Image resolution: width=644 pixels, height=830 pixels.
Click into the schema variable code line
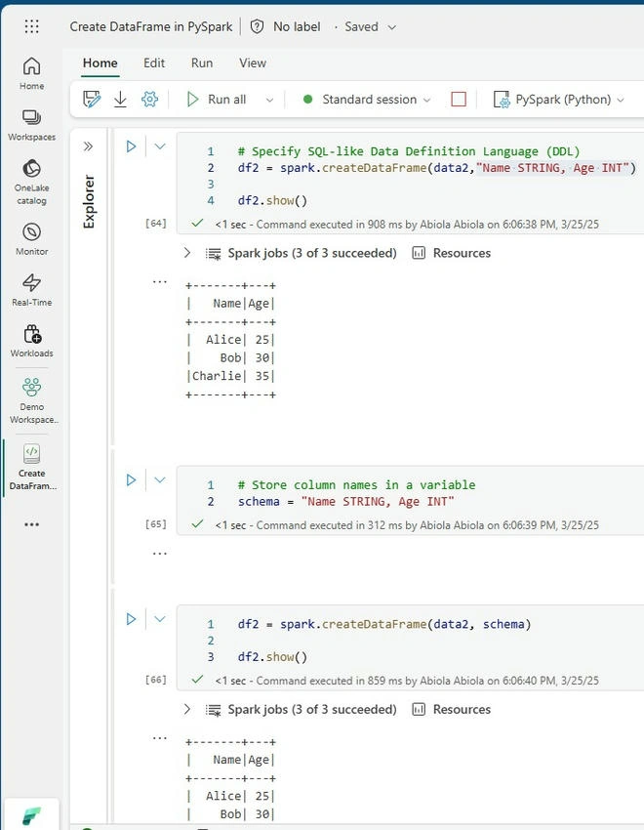tap(345, 501)
